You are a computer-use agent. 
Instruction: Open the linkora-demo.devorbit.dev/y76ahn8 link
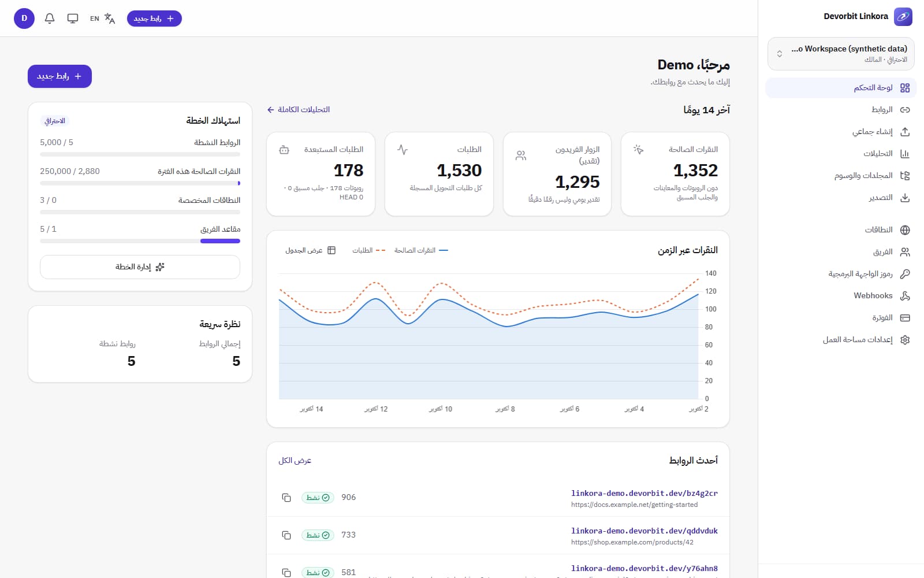tap(644, 569)
